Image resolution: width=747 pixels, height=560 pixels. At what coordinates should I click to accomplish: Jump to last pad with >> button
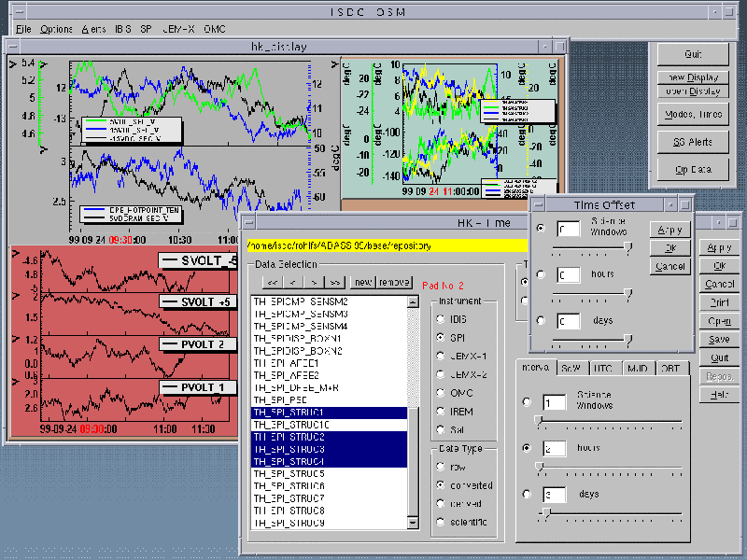[335, 282]
